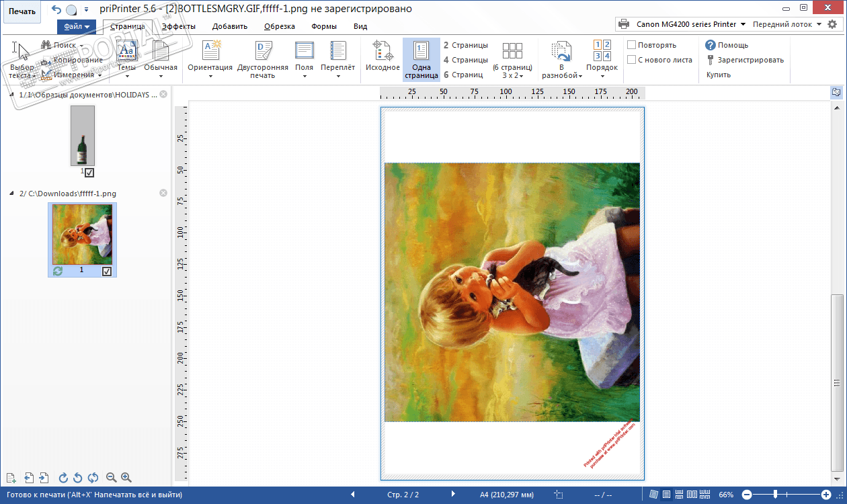Select the Выбор текста tool
Screen dimensions: 847x504
22,60
